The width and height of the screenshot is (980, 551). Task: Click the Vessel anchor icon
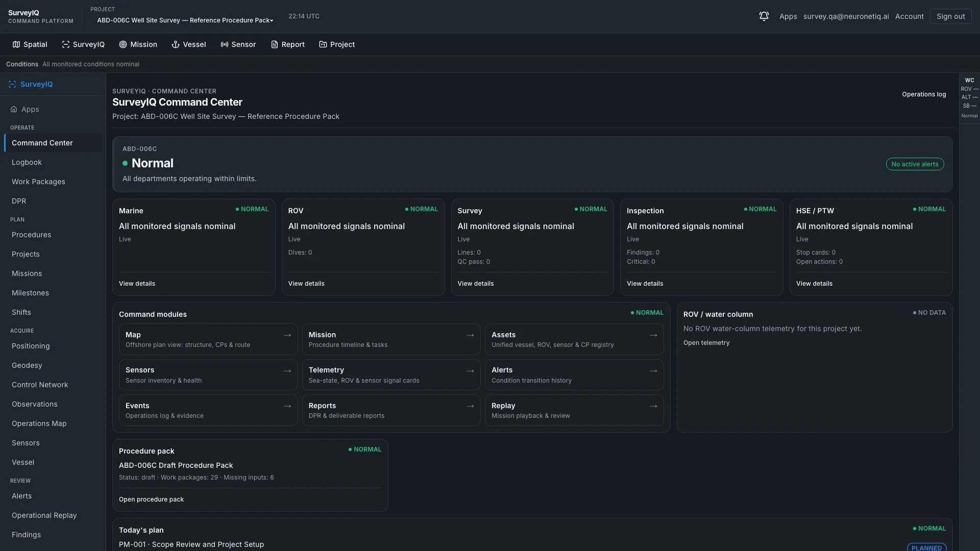(176, 44)
